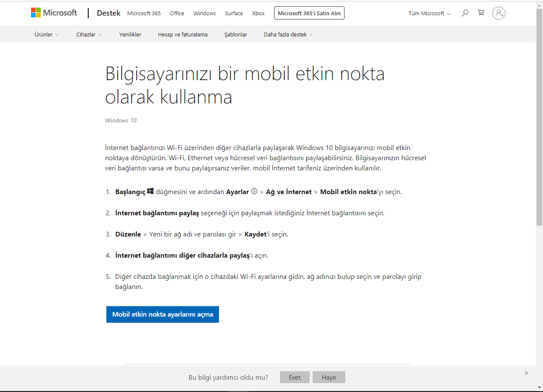The width and height of the screenshot is (543, 392).
Task: Expand the Ürünler menu
Action: [47, 34]
